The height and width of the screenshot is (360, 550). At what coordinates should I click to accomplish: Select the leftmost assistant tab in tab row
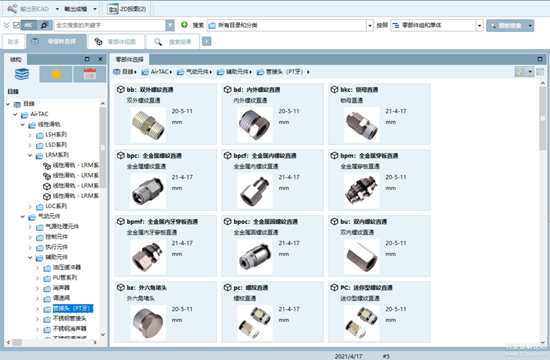coord(13,41)
